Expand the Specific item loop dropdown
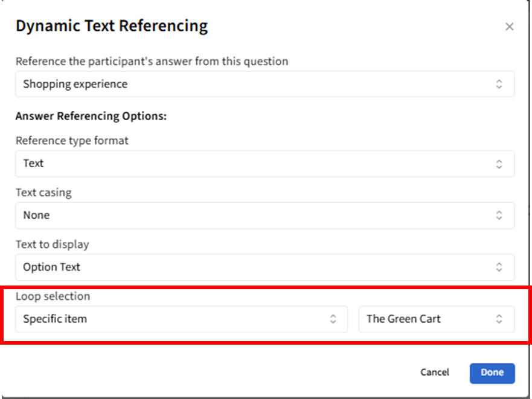The image size is (532, 399). click(181, 319)
